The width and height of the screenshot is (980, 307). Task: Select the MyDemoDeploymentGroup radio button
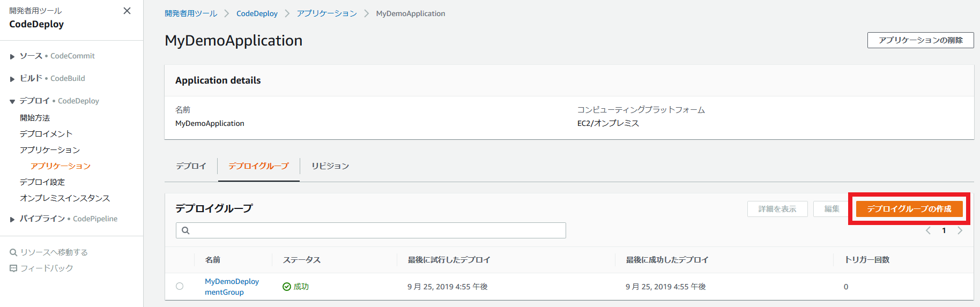pyautogui.click(x=180, y=286)
